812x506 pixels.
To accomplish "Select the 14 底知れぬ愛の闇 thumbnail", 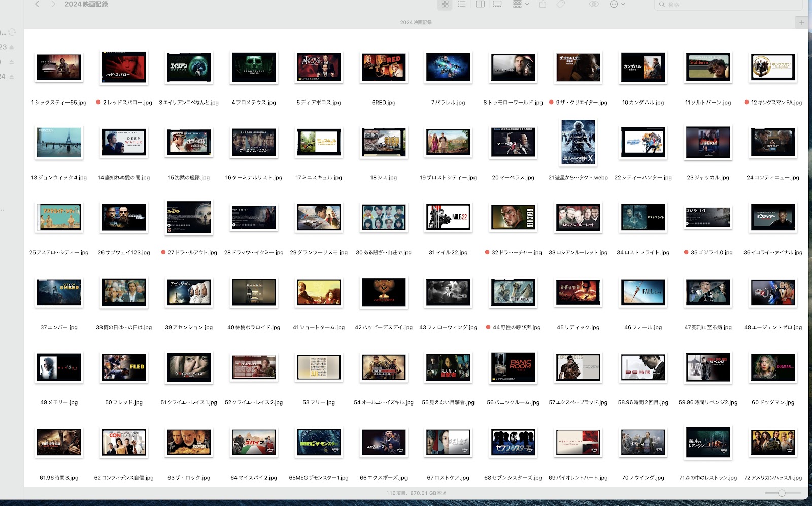I will coord(124,143).
